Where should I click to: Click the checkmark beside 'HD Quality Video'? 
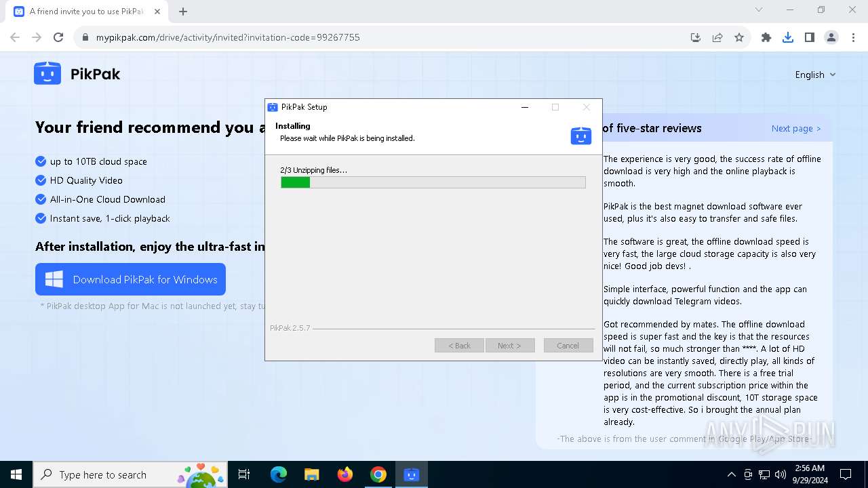point(41,180)
